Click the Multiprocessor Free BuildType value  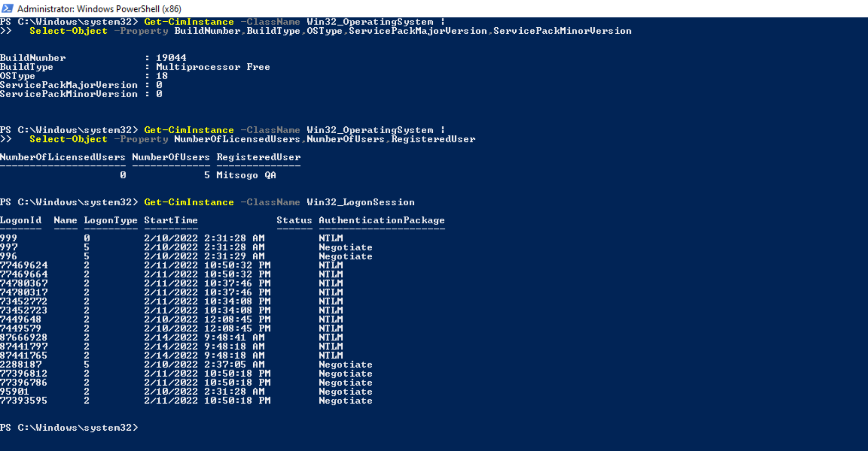[x=212, y=67]
